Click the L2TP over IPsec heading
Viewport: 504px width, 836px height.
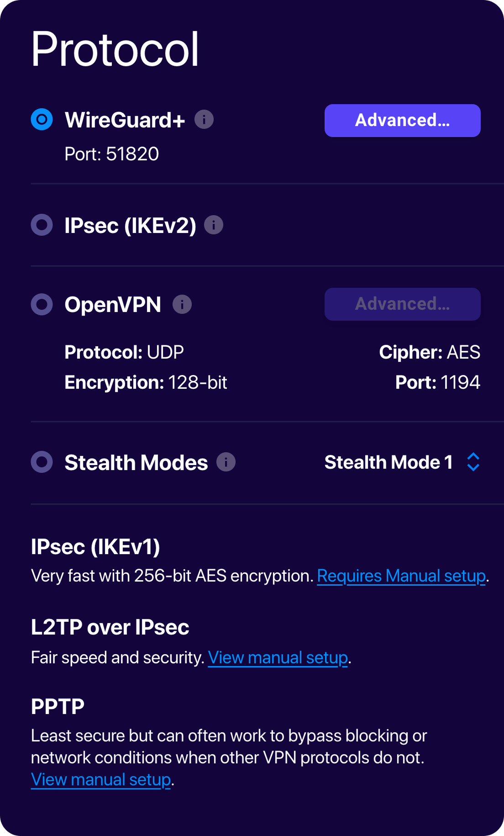pos(110,627)
